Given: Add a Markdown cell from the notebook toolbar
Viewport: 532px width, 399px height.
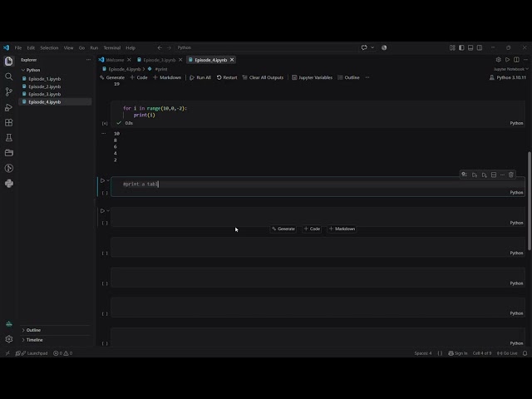Looking at the screenshot, I should (x=167, y=77).
